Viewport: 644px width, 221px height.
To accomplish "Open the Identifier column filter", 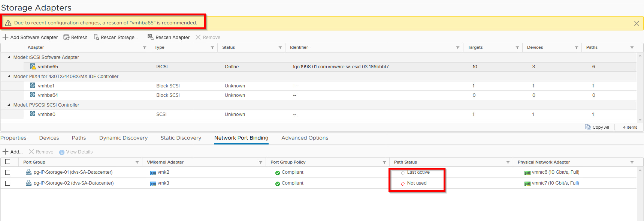I will coord(458,48).
